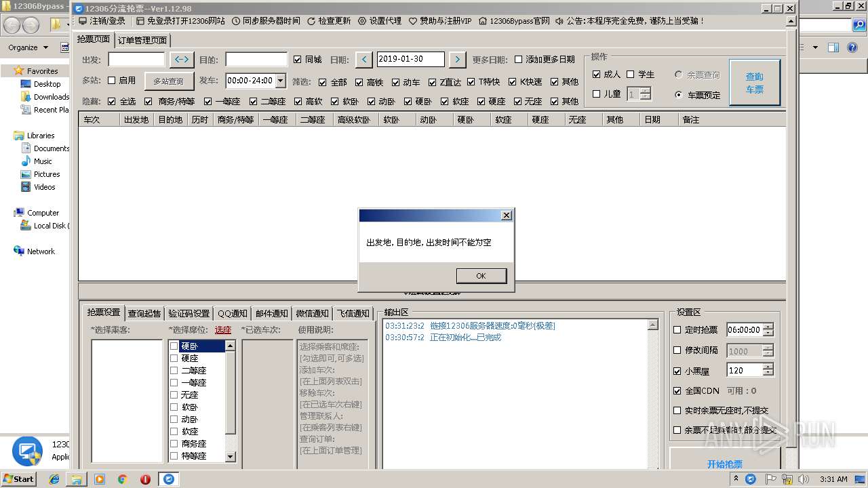Enable 多站 启用 checkbox

pos(112,80)
